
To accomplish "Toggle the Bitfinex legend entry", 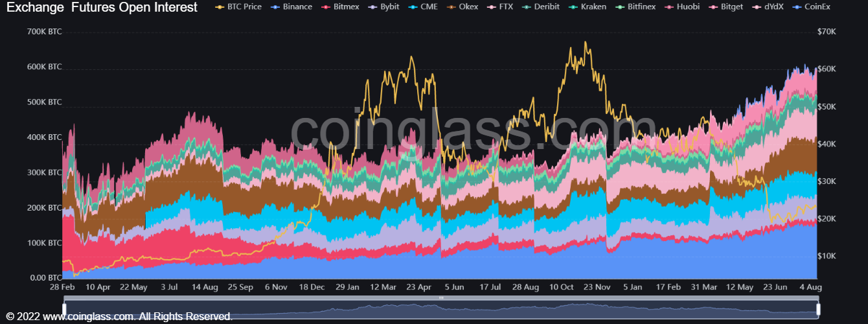I will click(x=635, y=6).
